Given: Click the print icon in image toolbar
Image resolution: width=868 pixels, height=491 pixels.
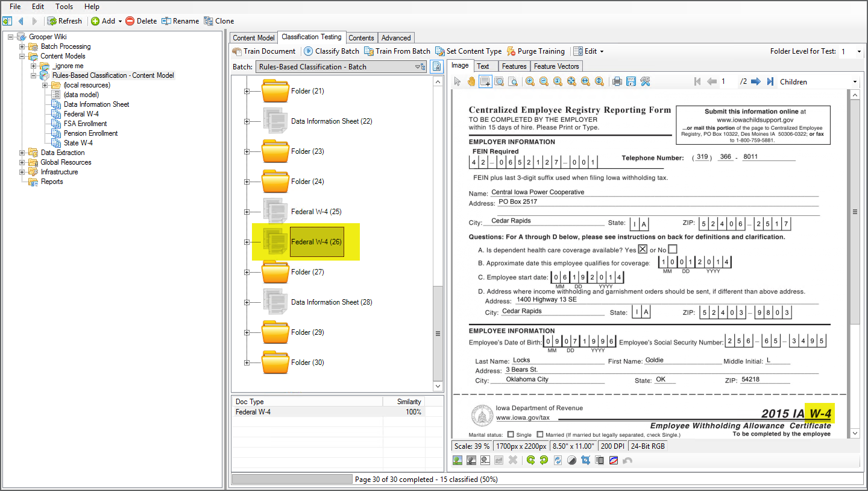Looking at the screenshot, I should pos(617,82).
